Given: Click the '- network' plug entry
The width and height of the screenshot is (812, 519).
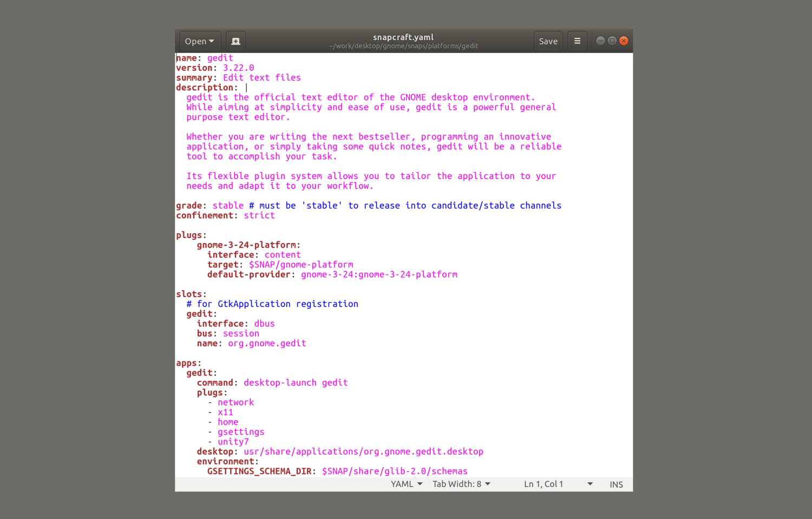Looking at the screenshot, I should point(231,403).
